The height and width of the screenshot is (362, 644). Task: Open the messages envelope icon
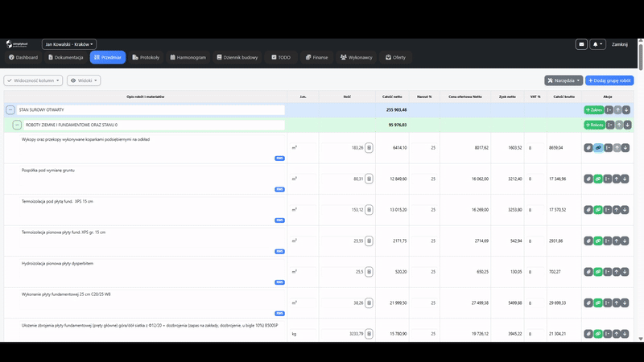point(581,44)
